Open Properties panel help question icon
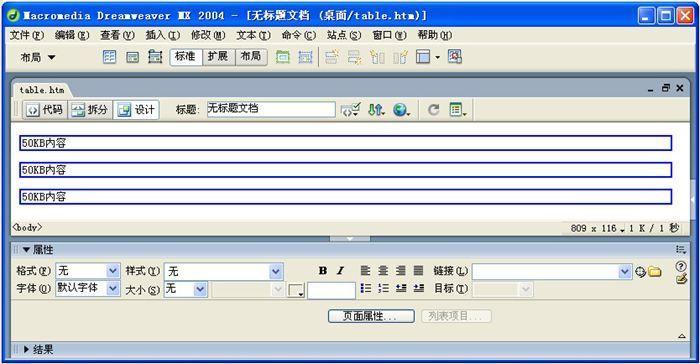Image resolution: width=700 pixels, height=364 pixels. tap(681, 267)
